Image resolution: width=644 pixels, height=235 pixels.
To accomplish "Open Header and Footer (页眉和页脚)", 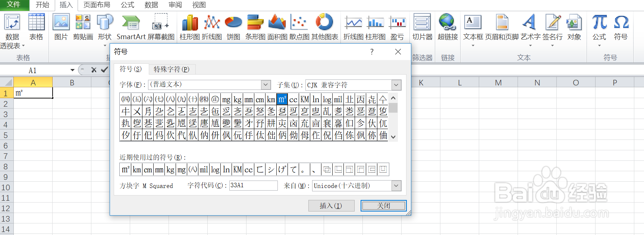I will click(502, 27).
